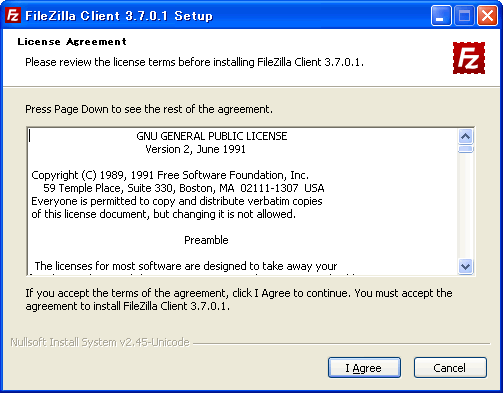Click the GNU GENERAL PUBLIC LICENSE heading

(x=212, y=136)
